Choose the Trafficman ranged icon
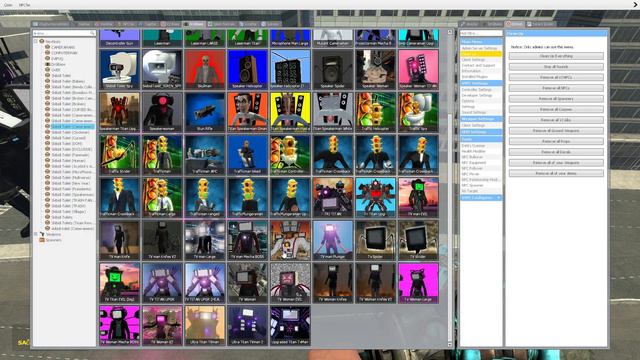 205,197
